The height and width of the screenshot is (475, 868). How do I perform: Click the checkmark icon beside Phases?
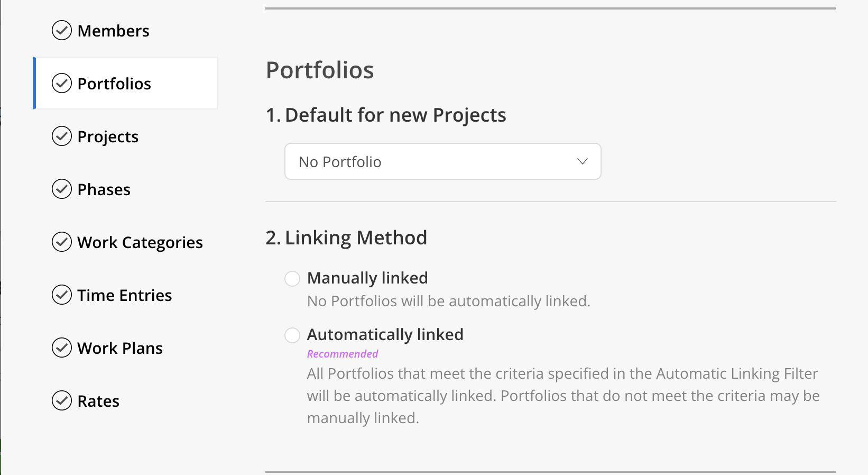62,189
